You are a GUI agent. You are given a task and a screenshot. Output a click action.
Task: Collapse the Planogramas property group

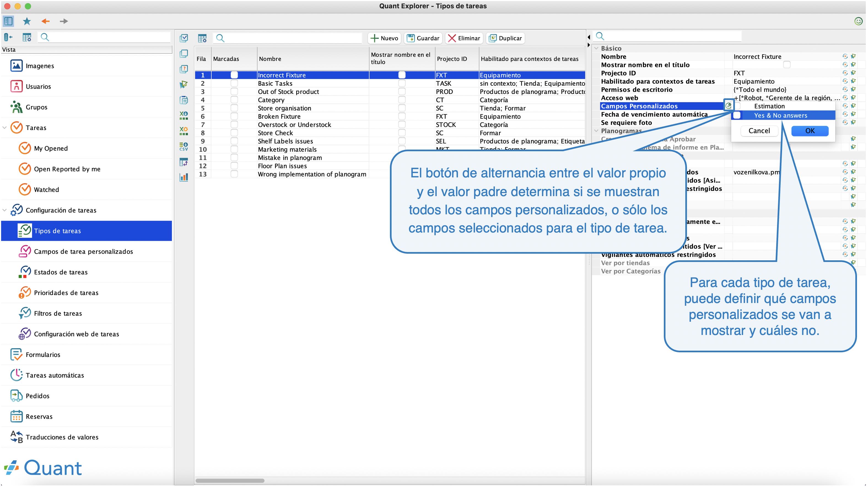(x=596, y=131)
